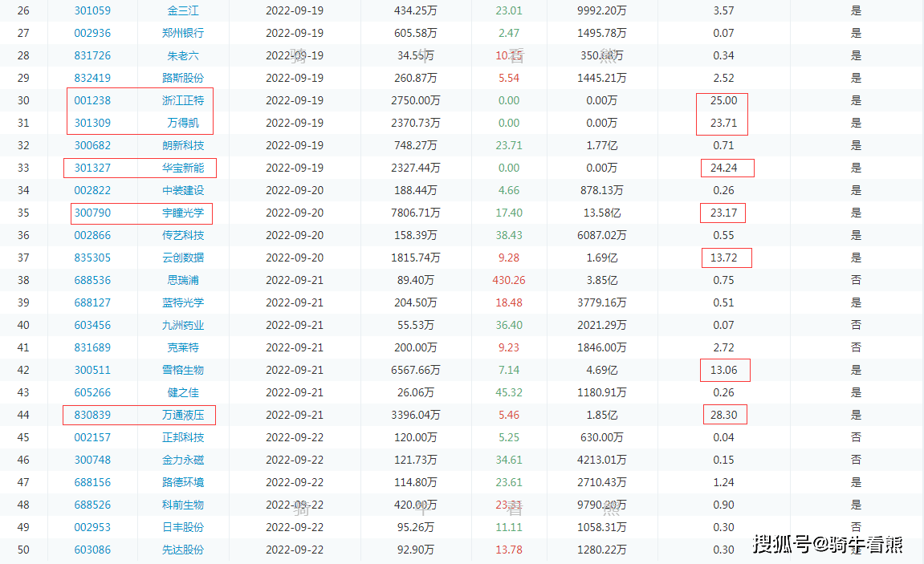Select row number 40 cell

point(23,325)
